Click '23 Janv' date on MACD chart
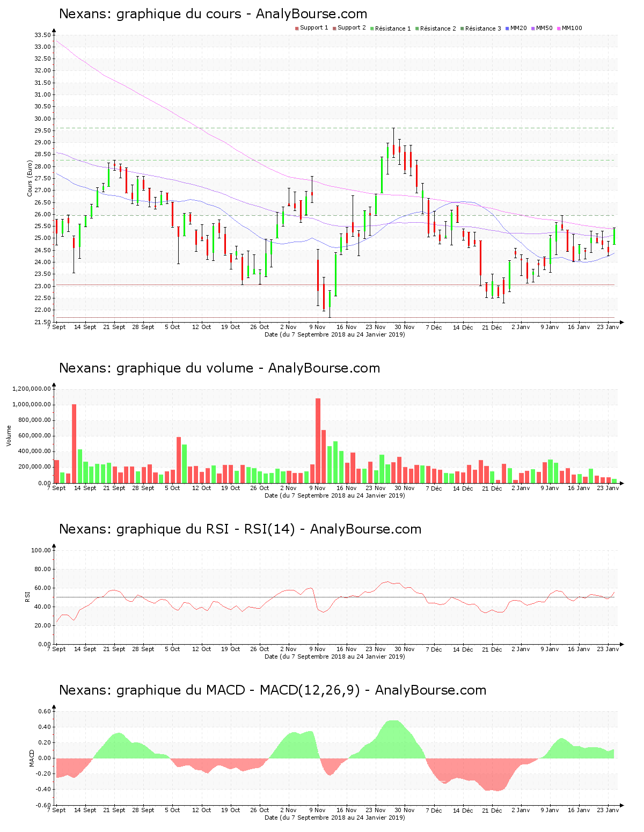Screen dimensions: 644x832 [608, 810]
